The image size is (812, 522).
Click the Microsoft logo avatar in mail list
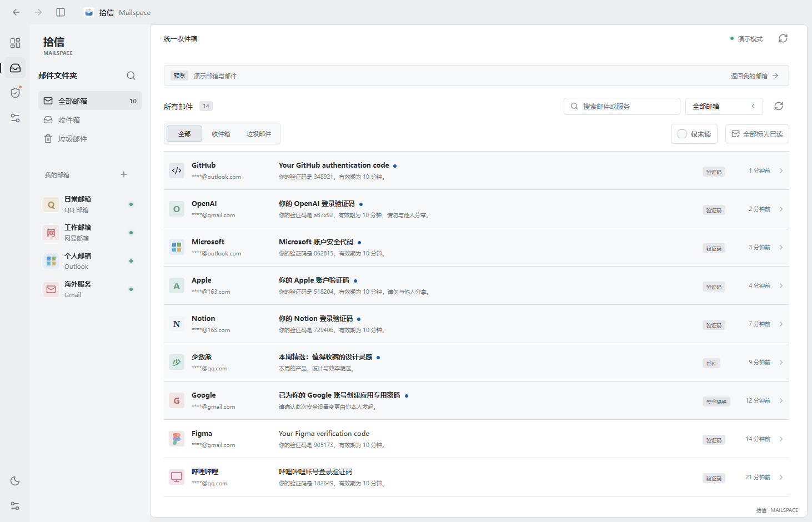click(x=177, y=247)
